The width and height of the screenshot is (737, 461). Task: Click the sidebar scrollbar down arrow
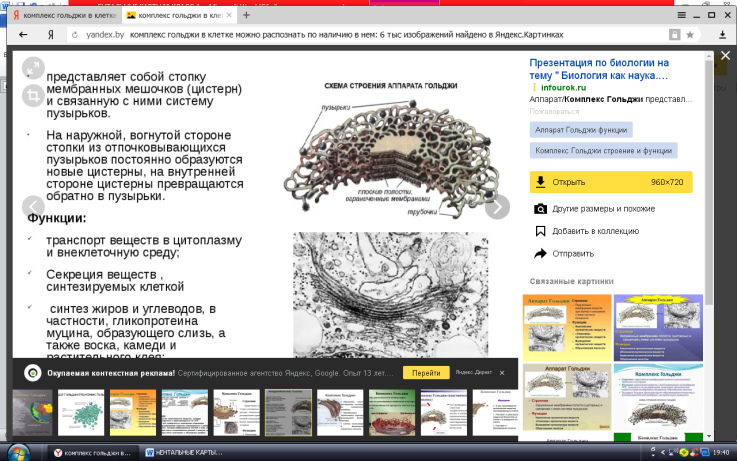click(x=709, y=436)
